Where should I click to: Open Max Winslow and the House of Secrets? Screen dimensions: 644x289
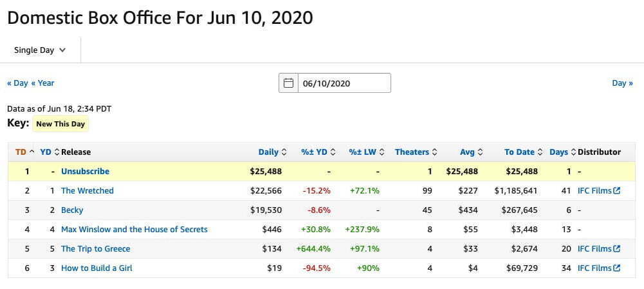[x=134, y=230]
